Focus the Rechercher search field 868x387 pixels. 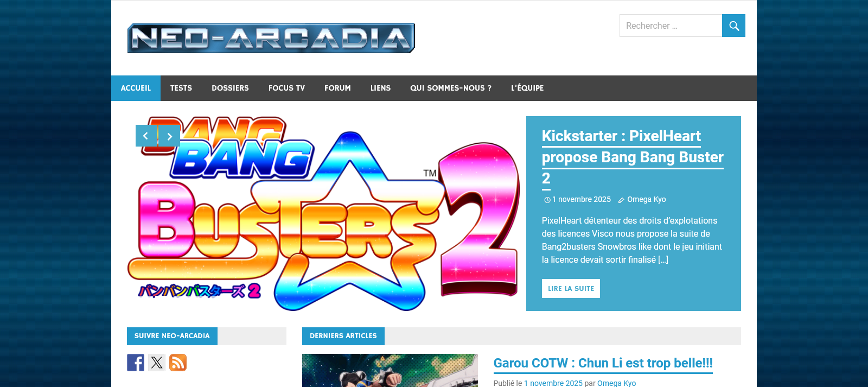[671, 26]
